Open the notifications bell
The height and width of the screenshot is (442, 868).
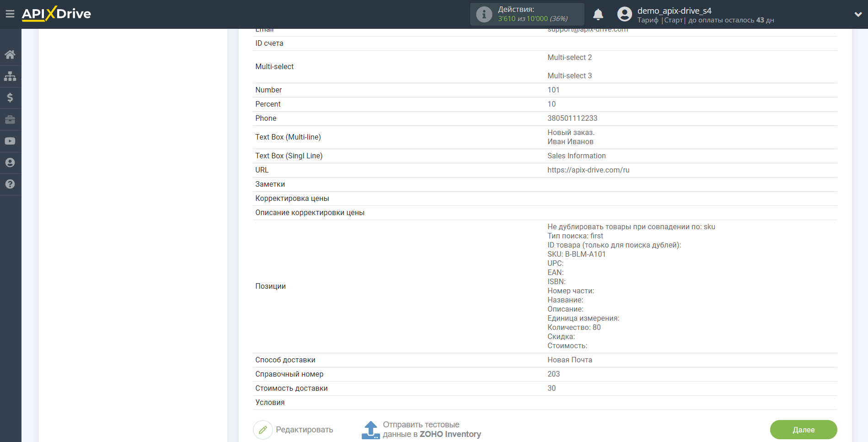click(x=598, y=14)
